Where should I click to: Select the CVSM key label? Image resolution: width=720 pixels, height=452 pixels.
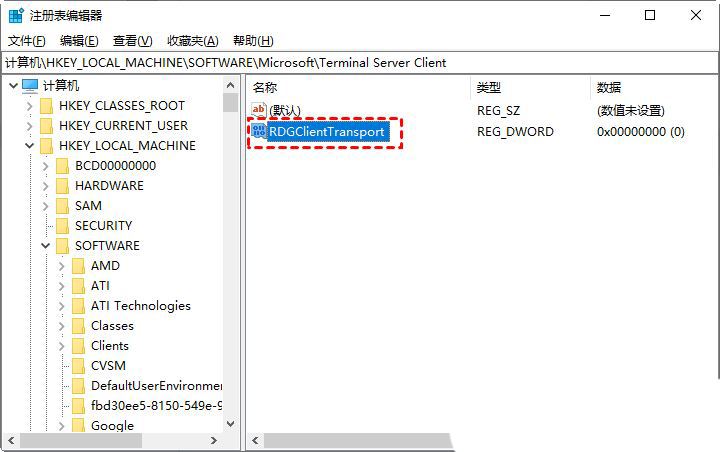pyautogui.click(x=108, y=366)
